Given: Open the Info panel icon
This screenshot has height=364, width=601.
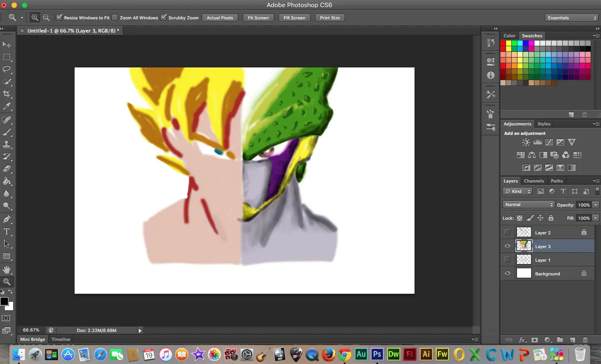Looking at the screenshot, I should pyautogui.click(x=491, y=75).
